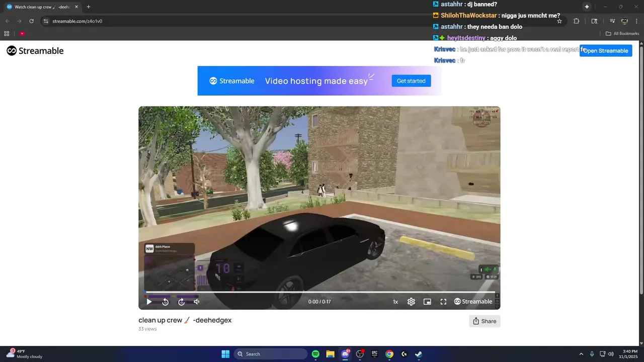
Task: Open network status tray icon
Action: pyautogui.click(x=602, y=354)
